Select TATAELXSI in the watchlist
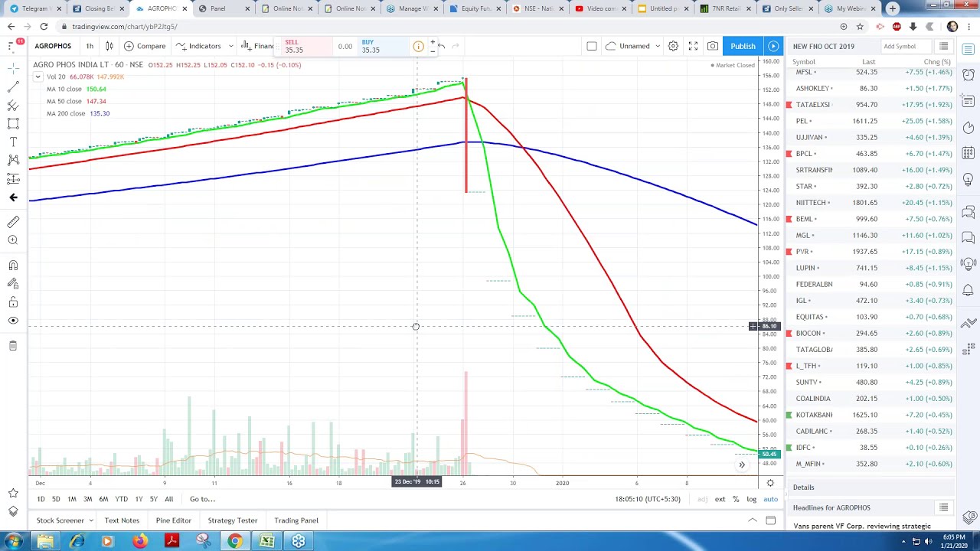Screen dimensions: 980x551 click(x=872, y=105)
